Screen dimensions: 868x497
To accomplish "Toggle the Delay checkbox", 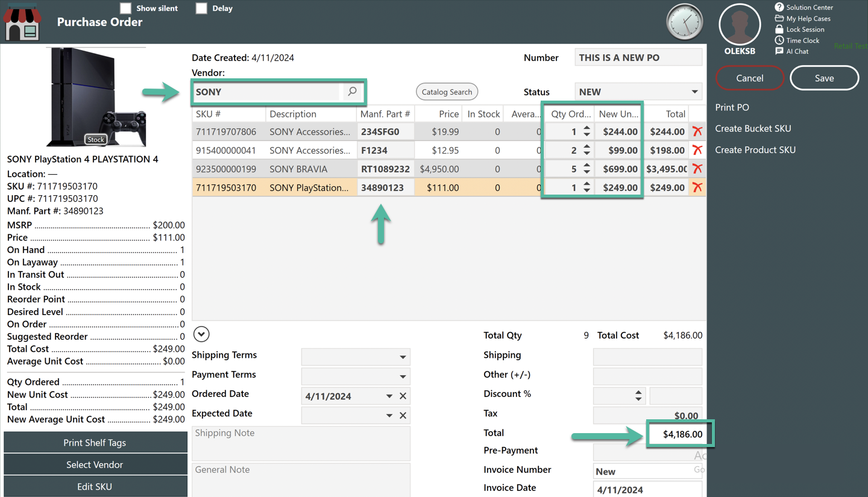I will [201, 8].
